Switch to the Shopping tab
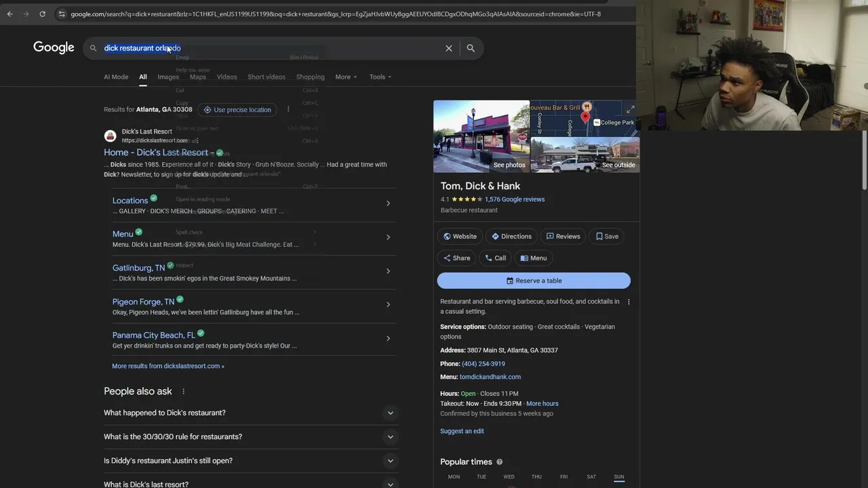The image size is (868, 488). point(310,77)
